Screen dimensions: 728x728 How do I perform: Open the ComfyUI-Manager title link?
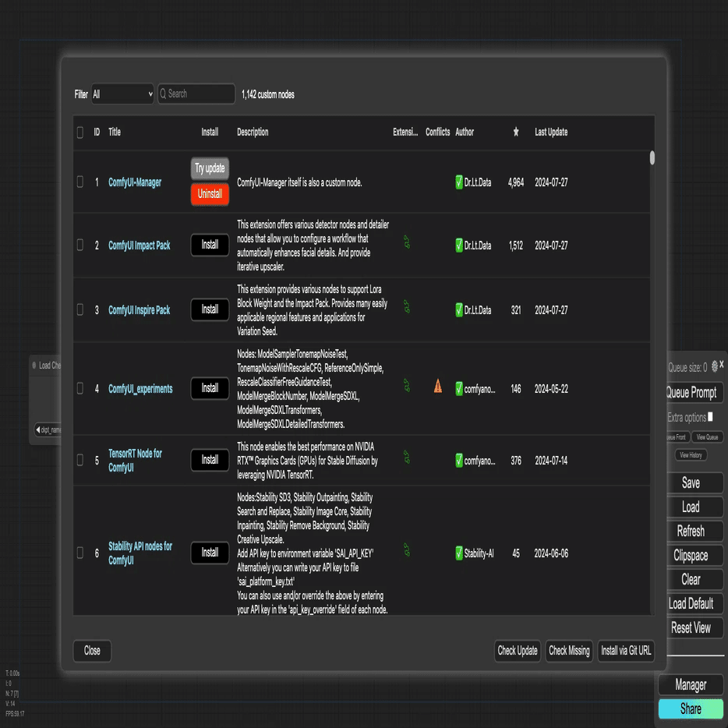[135, 182]
